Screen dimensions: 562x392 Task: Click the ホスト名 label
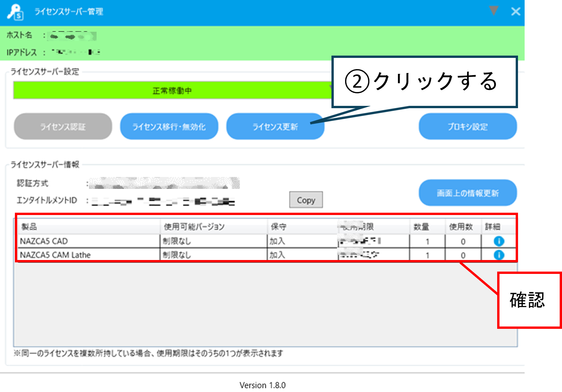(x=20, y=35)
